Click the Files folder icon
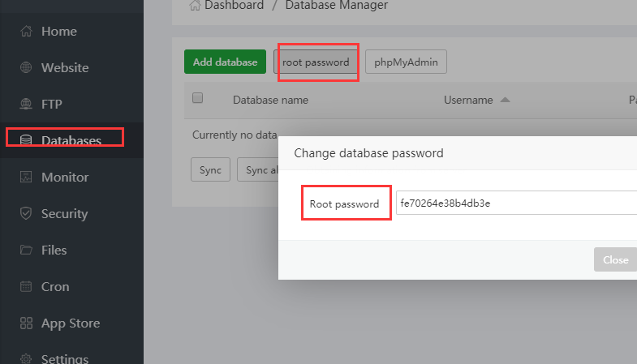The width and height of the screenshot is (637, 364). tap(26, 251)
